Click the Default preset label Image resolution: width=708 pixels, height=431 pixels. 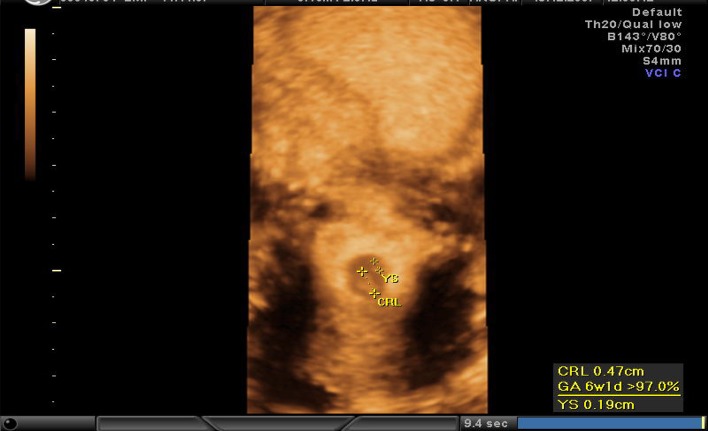coord(658,13)
